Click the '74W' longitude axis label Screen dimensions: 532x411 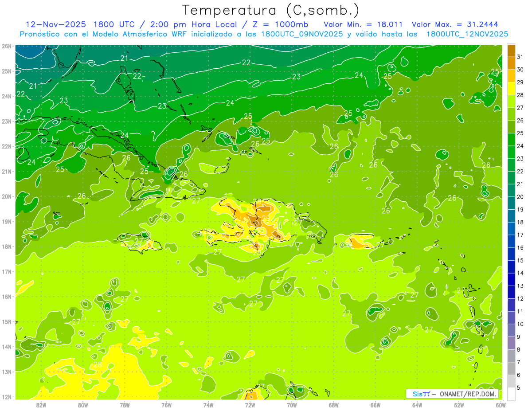(208, 405)
